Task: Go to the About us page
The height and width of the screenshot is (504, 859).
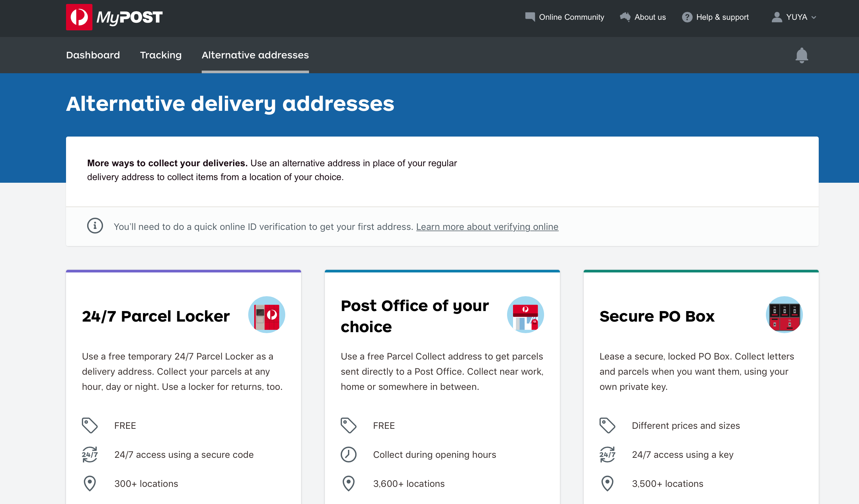Action: (650, 17)
